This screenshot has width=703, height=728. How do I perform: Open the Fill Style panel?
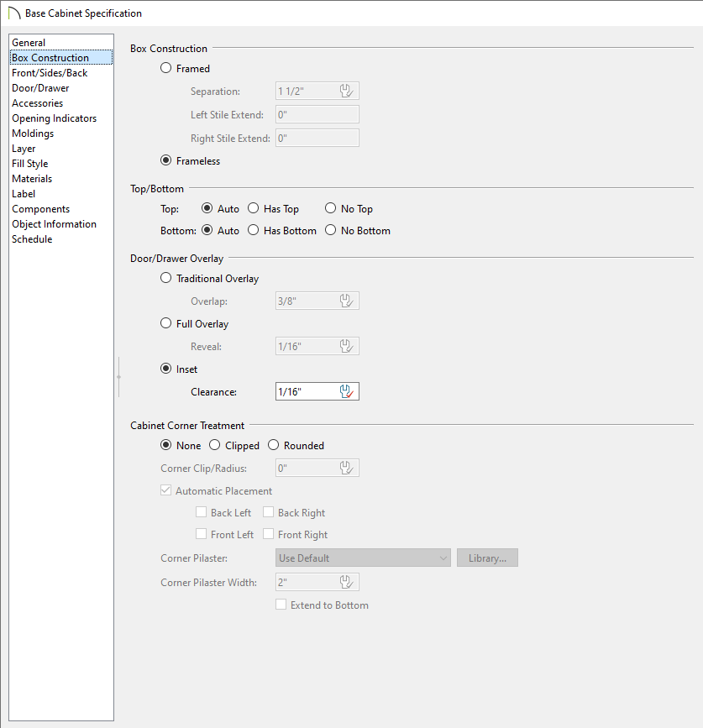click(x=60, y=164)
